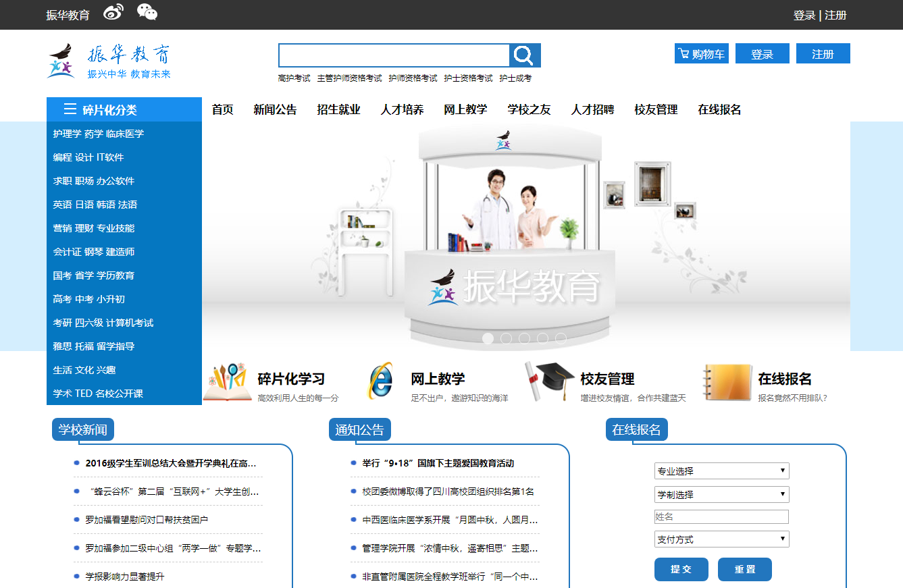903x588 pixels.
Task: Open category 英语 日语 韩语 法语
Action: point(124,205)
